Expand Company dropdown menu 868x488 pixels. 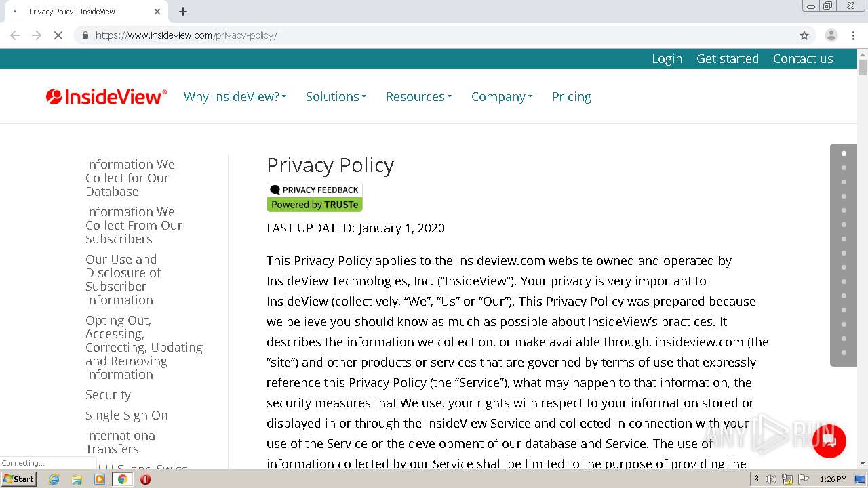502,97
